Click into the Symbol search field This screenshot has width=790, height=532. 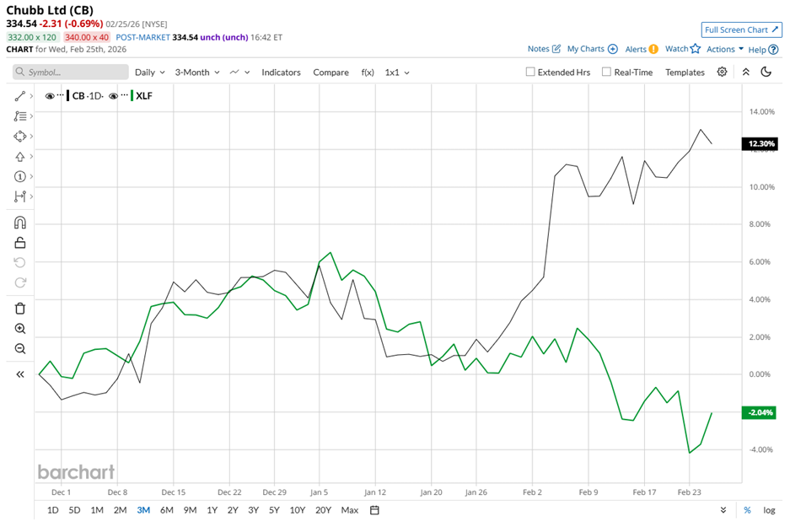point(71,72)
